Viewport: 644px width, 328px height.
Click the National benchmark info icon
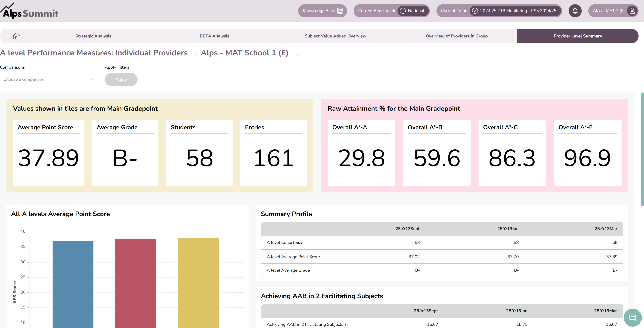coord(402,11)
